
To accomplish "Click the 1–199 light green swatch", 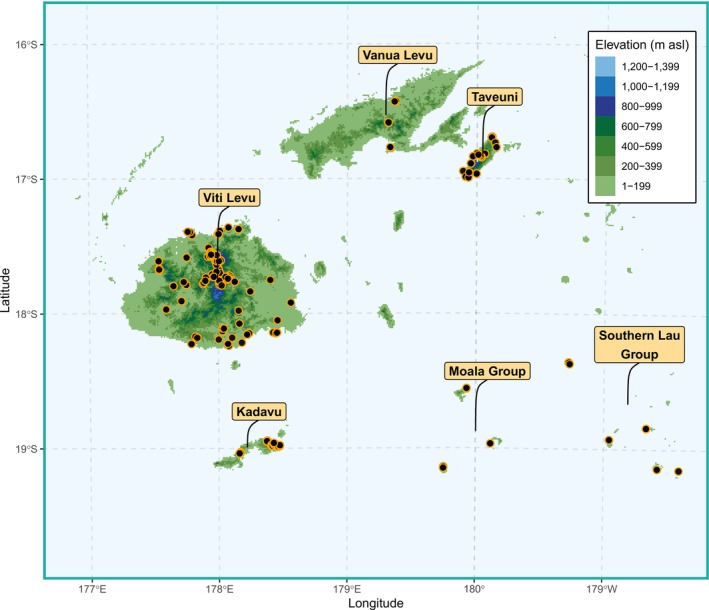I will tap(605, 186).
